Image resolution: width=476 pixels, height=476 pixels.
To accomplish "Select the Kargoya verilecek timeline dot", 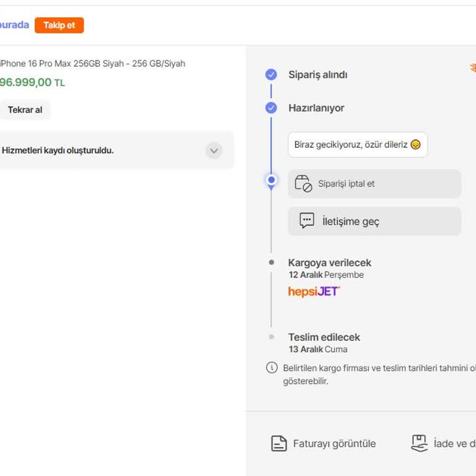I will coord(271,263).
